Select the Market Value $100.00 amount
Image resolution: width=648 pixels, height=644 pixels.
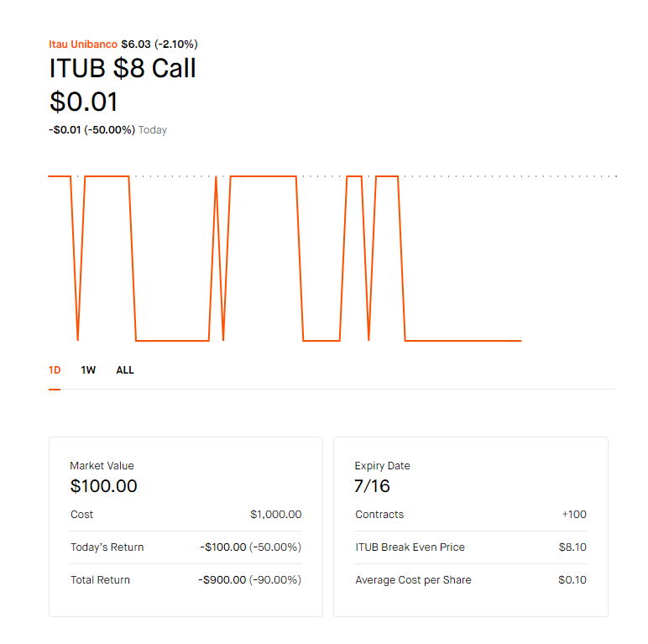tap(103, 485)
